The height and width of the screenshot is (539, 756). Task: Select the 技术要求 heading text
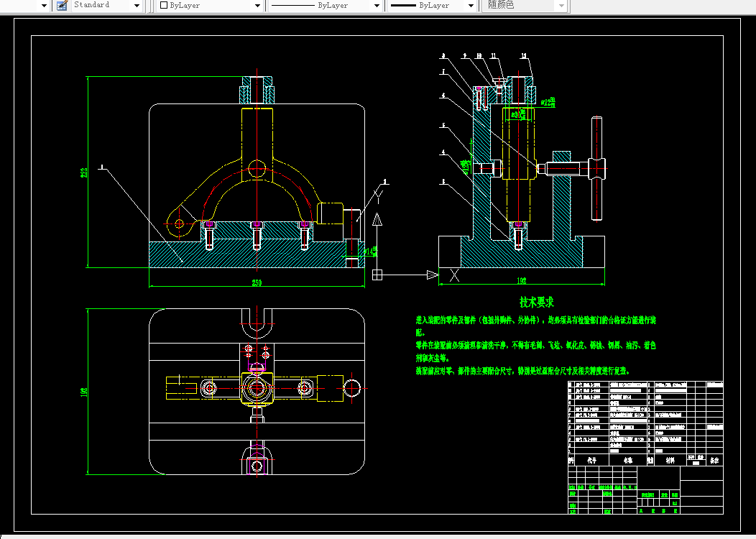(536, 303)
